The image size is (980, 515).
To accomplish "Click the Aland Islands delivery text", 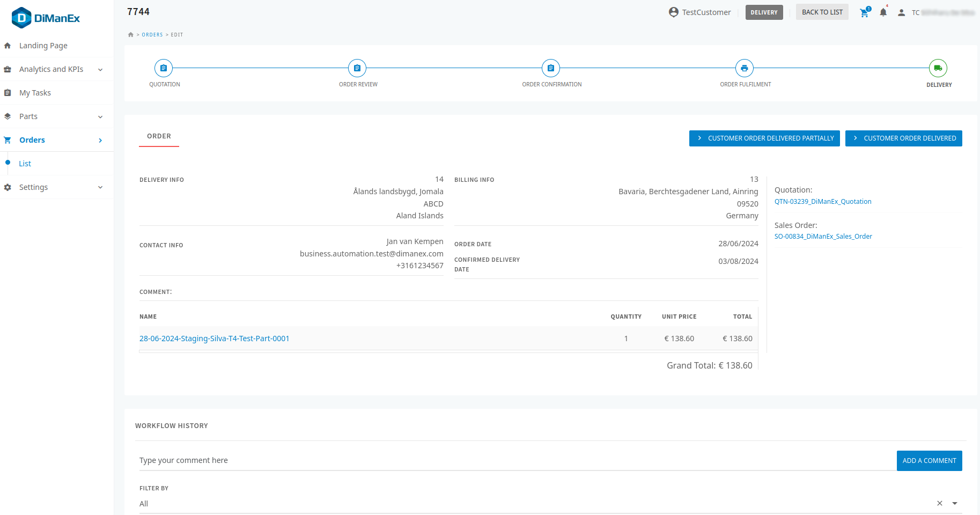I will [x=419, y=216].
